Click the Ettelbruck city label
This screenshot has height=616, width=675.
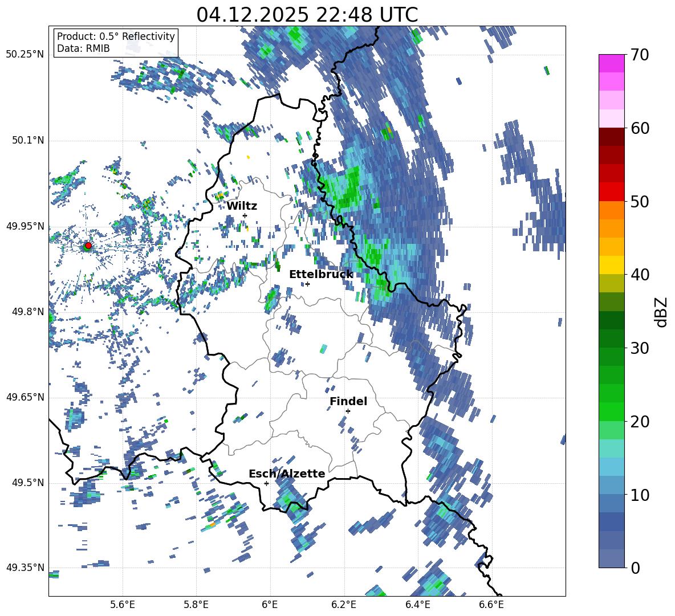click(321, 275)
